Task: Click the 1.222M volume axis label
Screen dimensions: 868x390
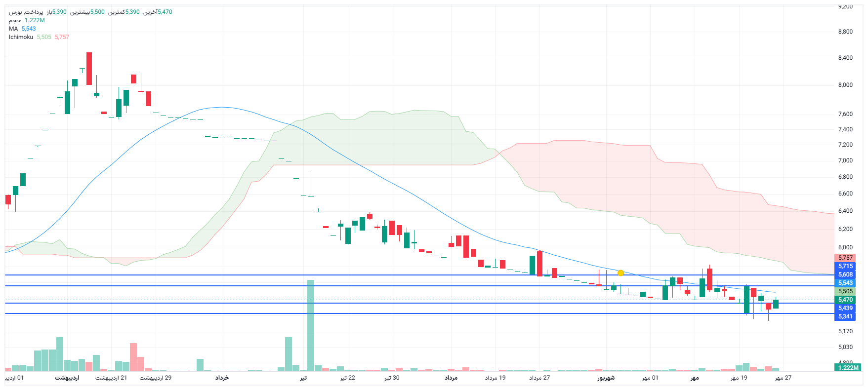Action: pos(848,367)
